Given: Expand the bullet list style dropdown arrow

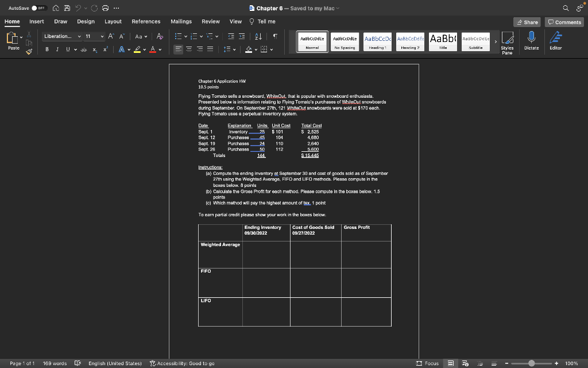Looking at the screenshot, I should pos(185,36).
